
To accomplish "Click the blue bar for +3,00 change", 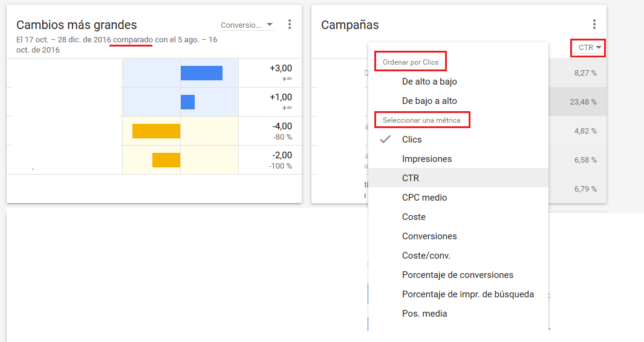I will tap(201, 73).
